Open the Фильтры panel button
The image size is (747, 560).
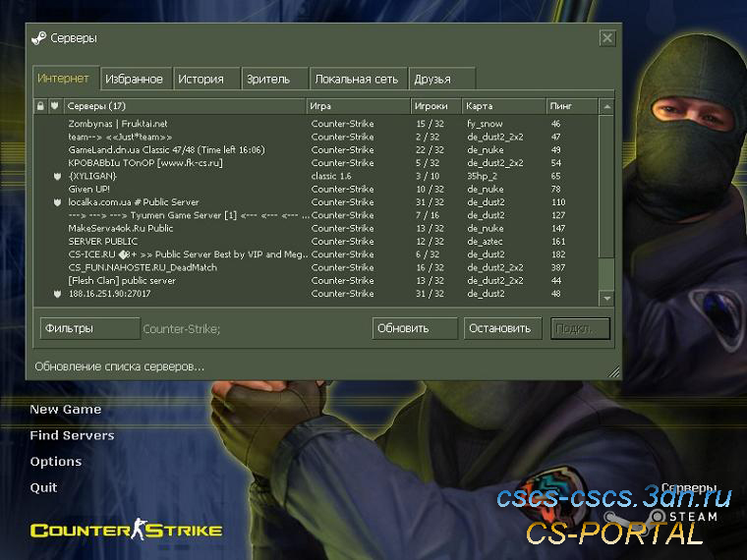[x=89, y=328]
